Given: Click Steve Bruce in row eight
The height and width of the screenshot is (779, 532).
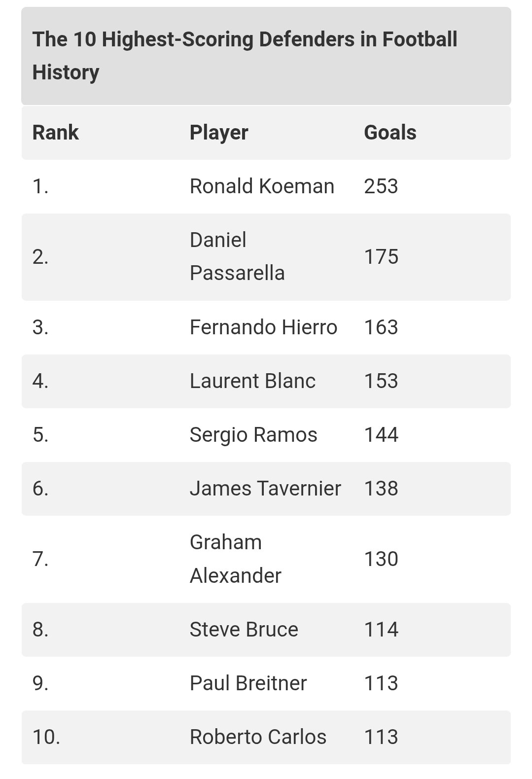Looking at the screenshot, I should pyautogui.click(x=244, y=630).
